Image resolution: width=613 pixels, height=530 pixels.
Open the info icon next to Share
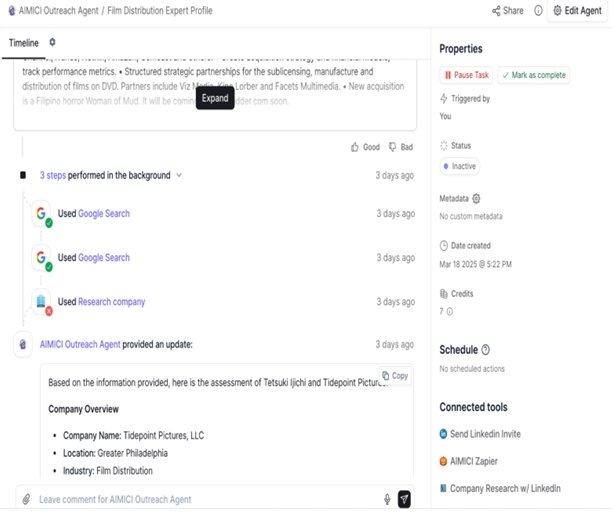538,11
